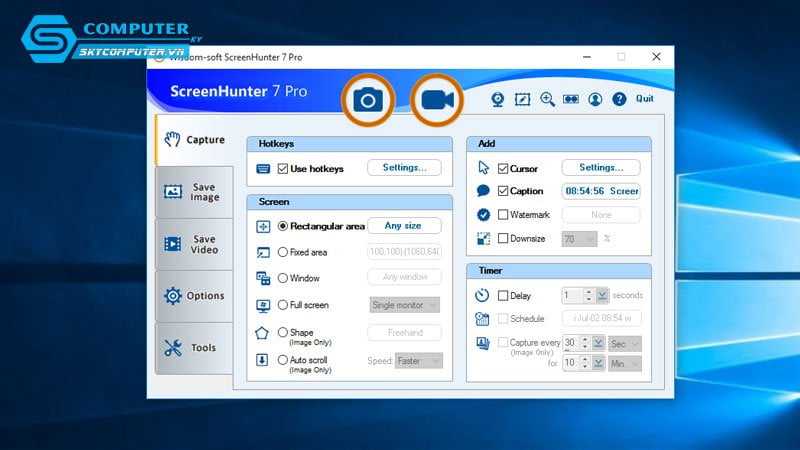This screenshot has width=800, height=450.
Task: Click the capture every interval icon
Action: pos(483,343)
